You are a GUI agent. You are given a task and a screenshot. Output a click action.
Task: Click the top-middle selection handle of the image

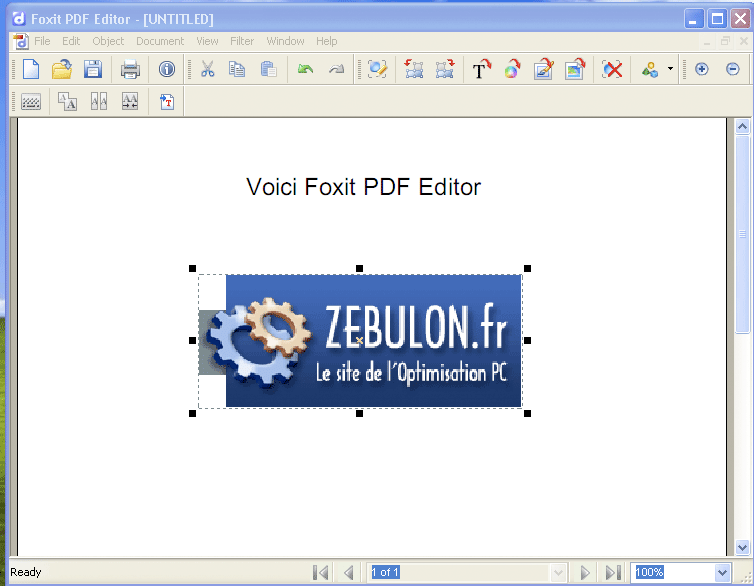(359, 268)
